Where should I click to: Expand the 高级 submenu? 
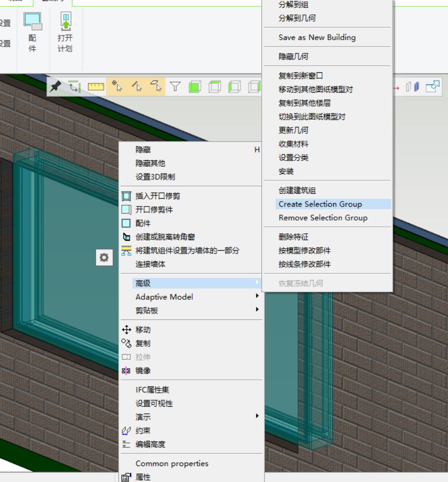(x=197, y=283)
